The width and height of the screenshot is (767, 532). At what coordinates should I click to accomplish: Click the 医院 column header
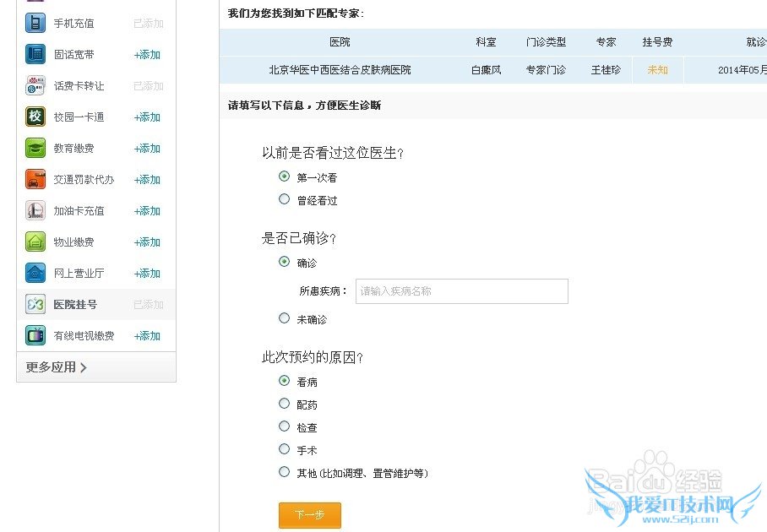pyautogui.click(x=340, y=42)
